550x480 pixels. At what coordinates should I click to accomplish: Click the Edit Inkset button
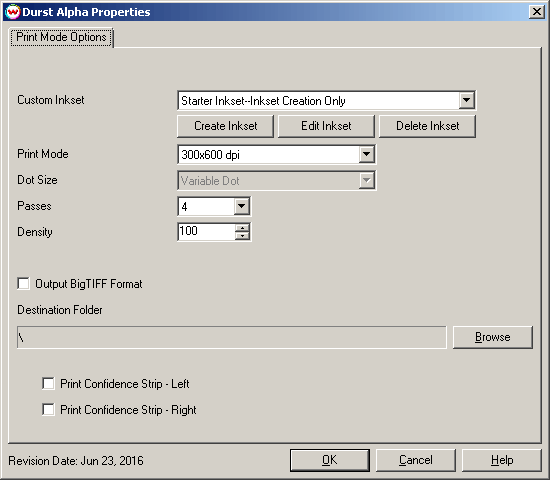[x=326, y=126]
